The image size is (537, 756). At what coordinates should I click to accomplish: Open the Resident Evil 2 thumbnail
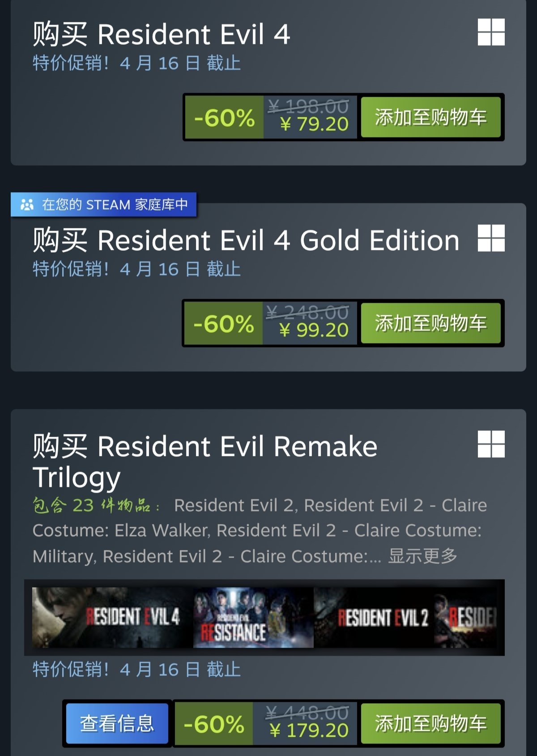(x=374, y=618)
